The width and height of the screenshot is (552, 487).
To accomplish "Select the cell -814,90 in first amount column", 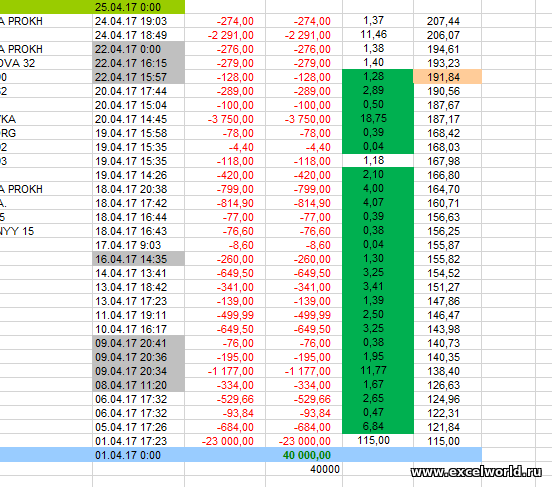I will point(225,203).
